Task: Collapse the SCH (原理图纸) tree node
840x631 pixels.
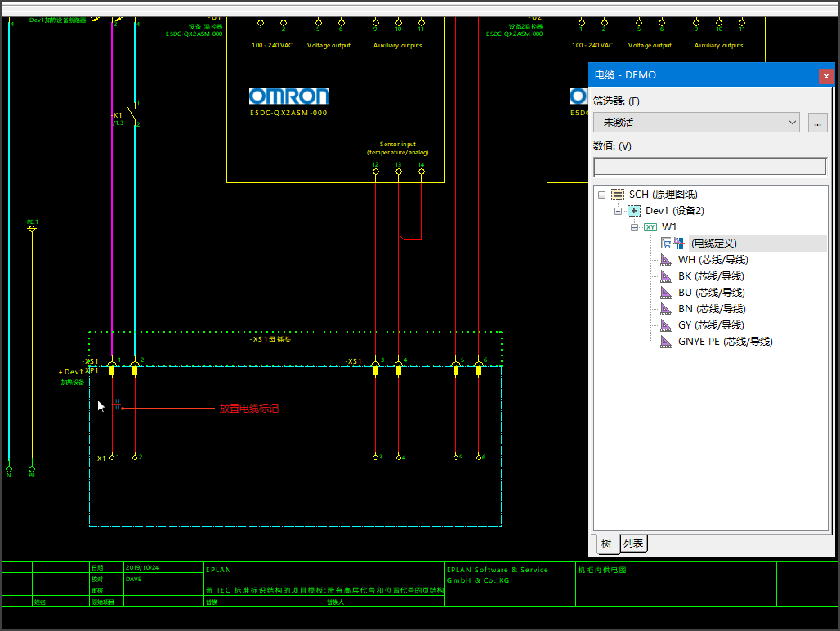Action: tap(601, 195)
